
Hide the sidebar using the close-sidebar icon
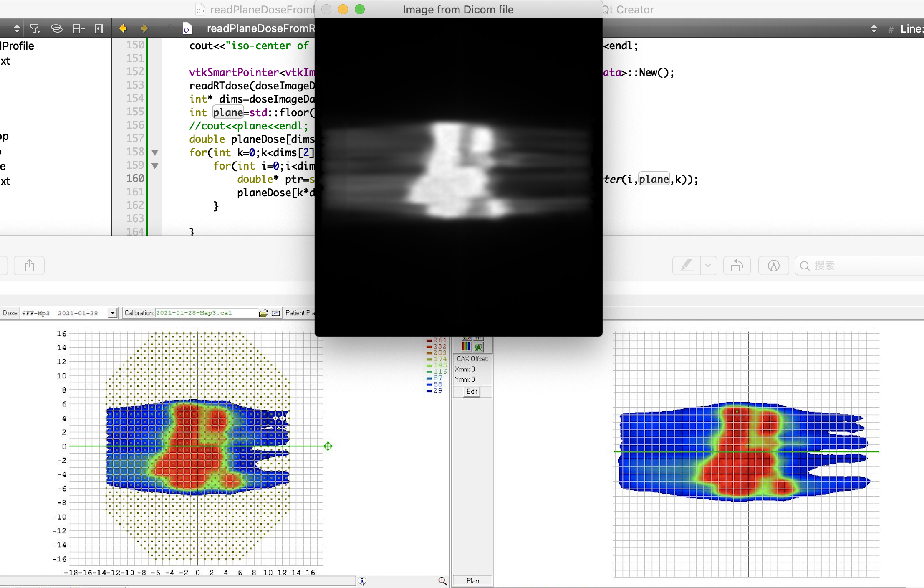tap(98, 28)
